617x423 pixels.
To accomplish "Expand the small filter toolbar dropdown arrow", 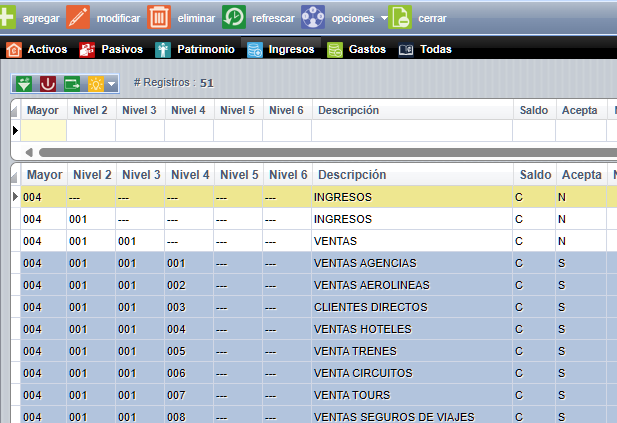I will click(112, 84).
